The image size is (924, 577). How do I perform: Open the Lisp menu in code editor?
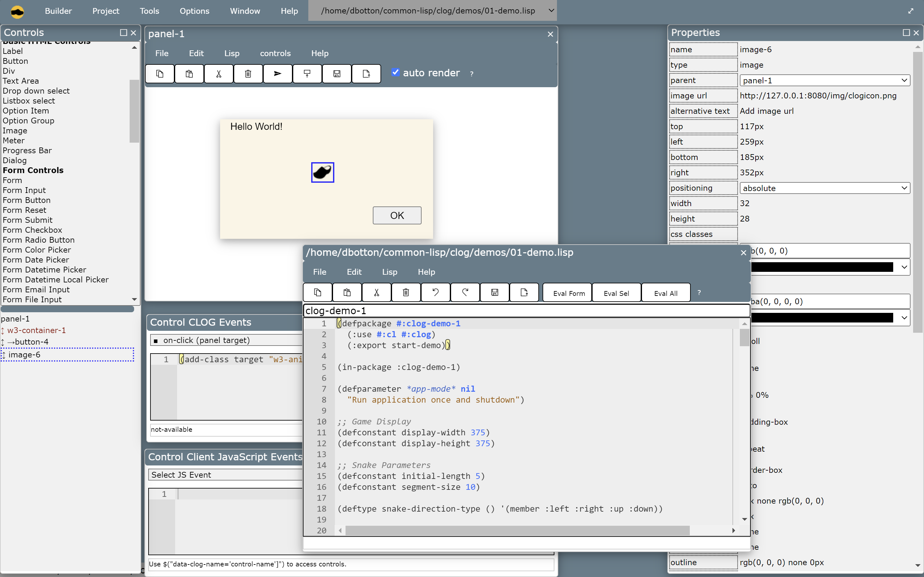click(x=389, y=271)
